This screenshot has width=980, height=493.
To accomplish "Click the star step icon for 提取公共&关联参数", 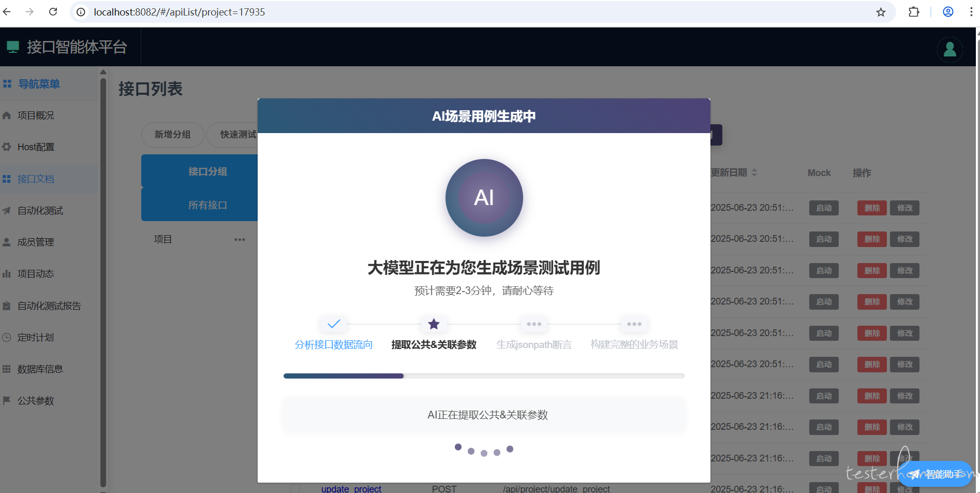I will point(434,324).
